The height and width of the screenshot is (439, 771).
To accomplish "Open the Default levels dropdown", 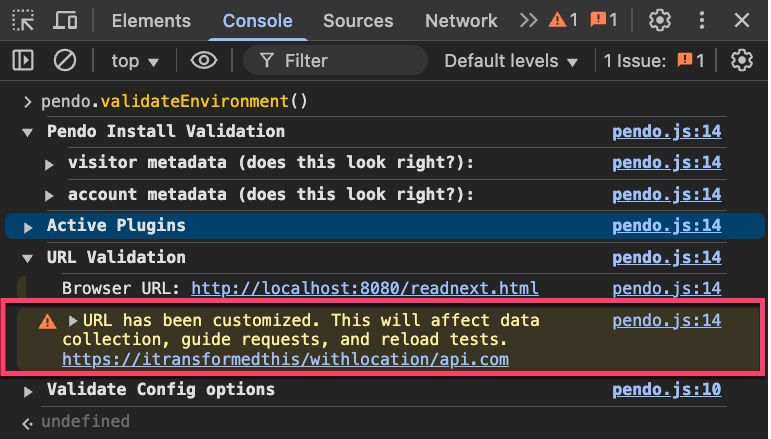I will [511, 61].
